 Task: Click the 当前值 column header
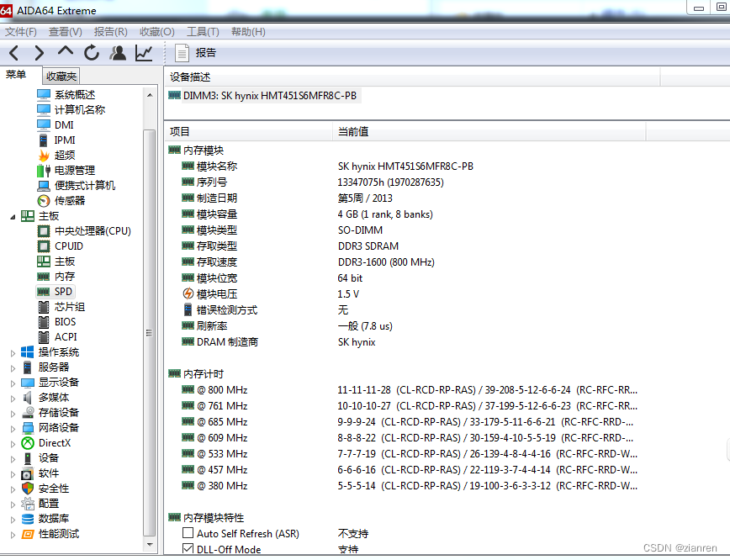(489, 132)
